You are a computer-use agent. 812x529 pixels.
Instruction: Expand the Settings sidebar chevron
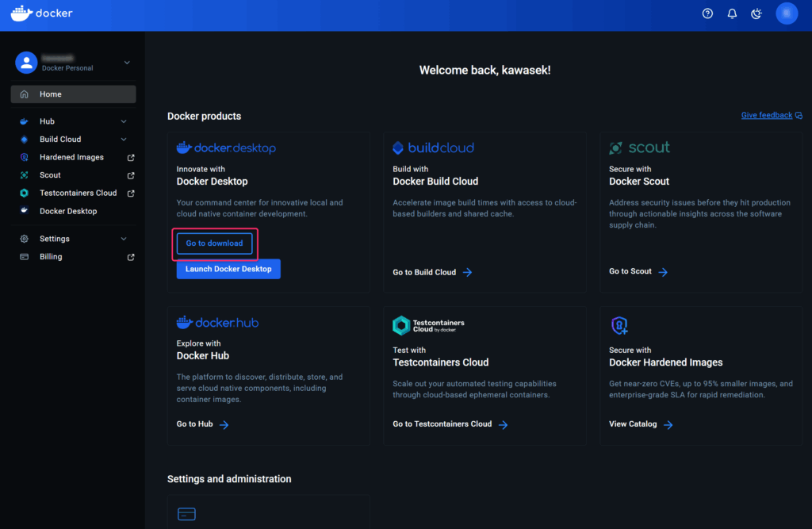pyautogui.click(x=124, y=239)
